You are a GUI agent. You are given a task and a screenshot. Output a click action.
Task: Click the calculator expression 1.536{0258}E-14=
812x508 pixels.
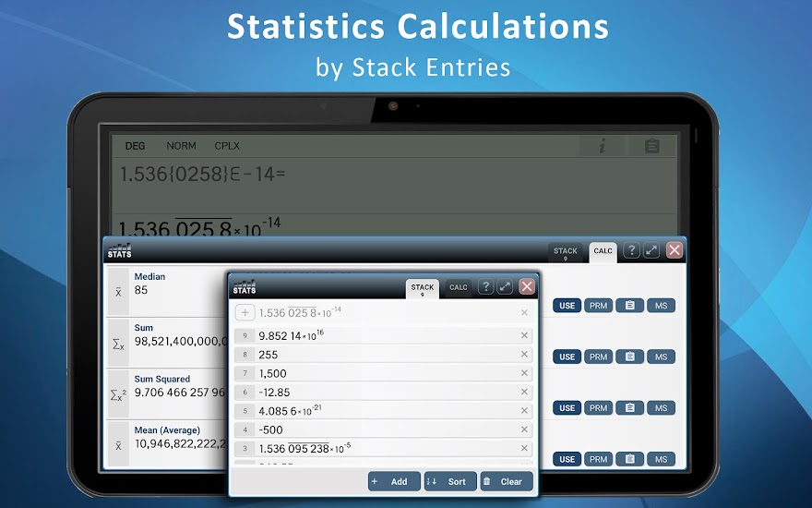(202, 174)
